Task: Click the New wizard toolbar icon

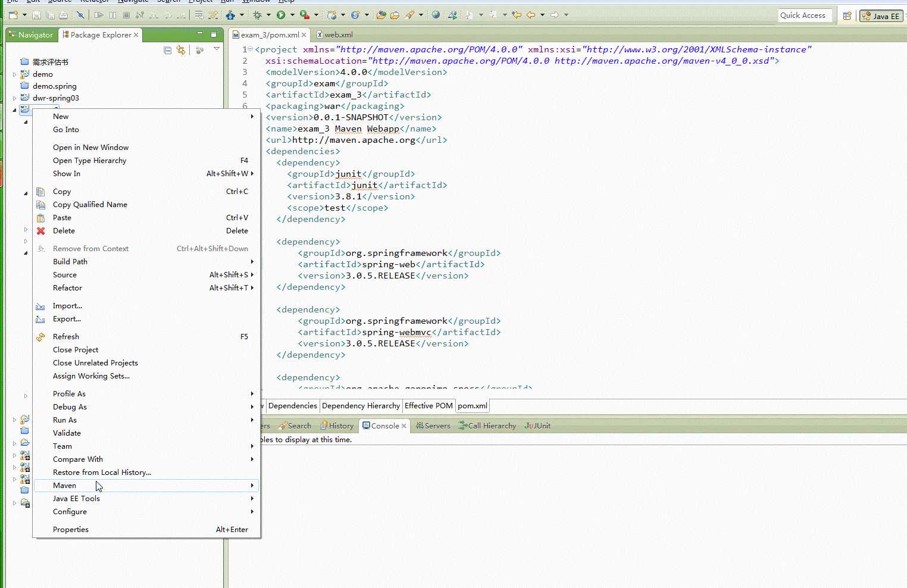Action: [x=13, y=15]
